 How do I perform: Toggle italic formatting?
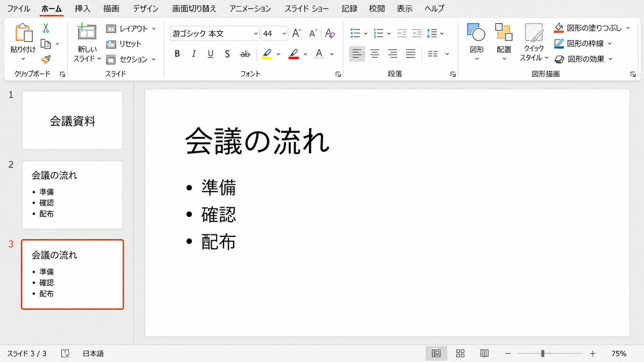click(x=194, y=54)
